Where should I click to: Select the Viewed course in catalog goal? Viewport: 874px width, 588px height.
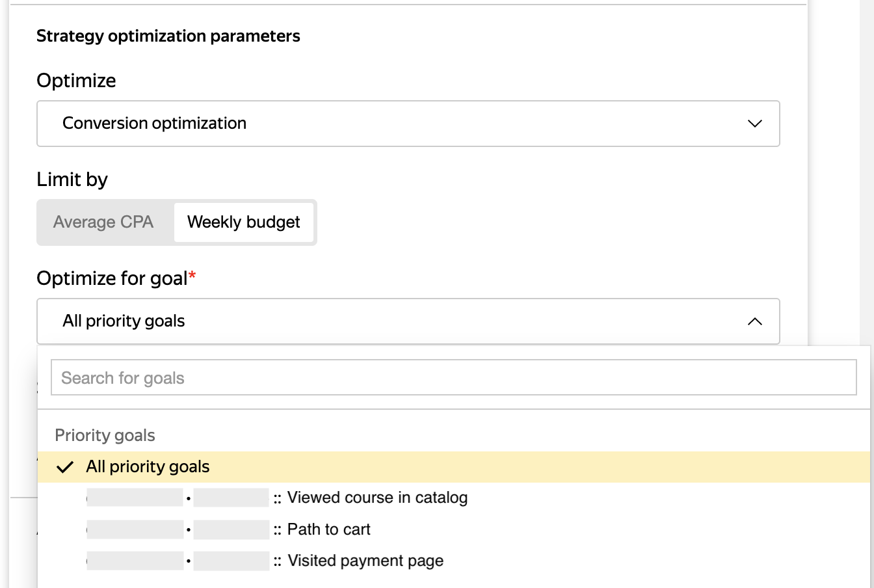(x=377, y=498)
